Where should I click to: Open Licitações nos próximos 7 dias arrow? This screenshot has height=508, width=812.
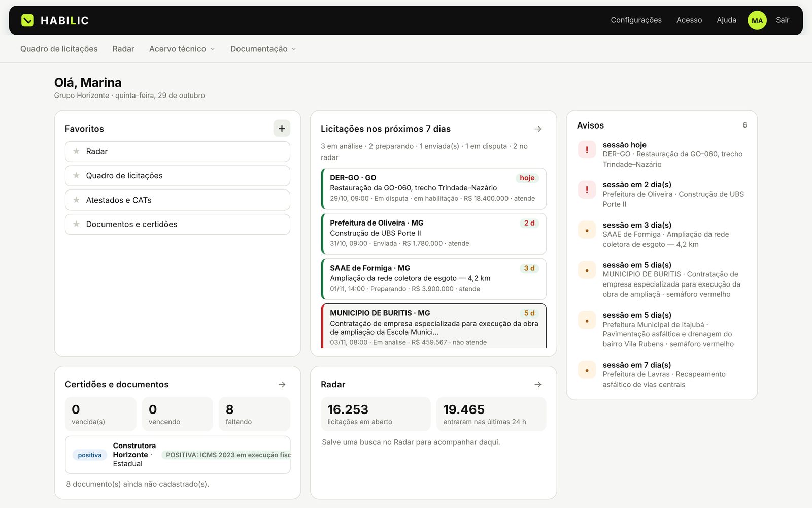click(538, 129)
